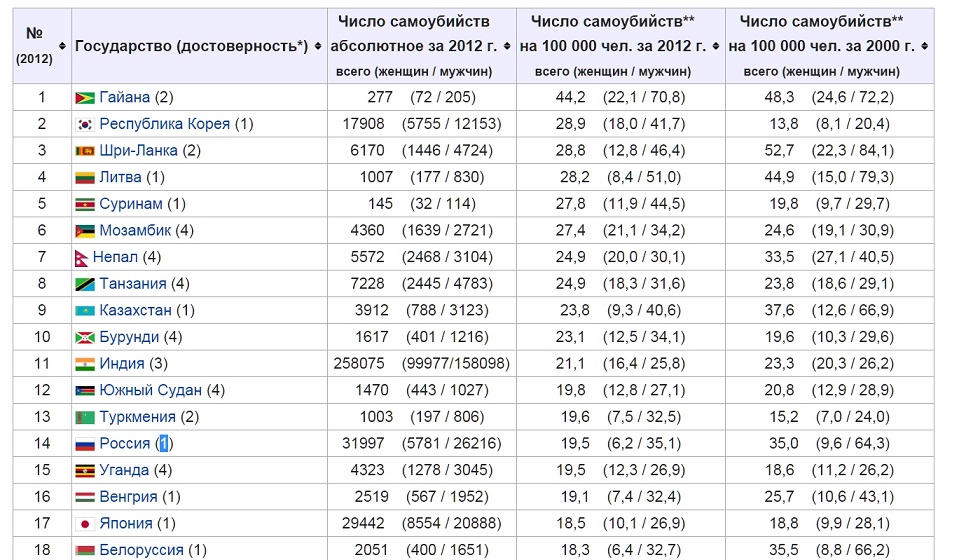Image resolution: width=959 pixels, height=560 pixels.
Task: Open the Литва country link
Action: 120,177
